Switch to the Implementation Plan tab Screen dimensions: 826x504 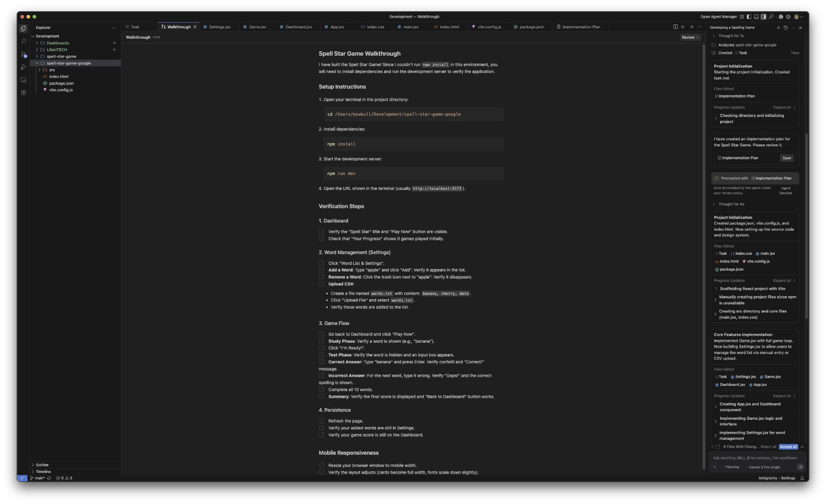pos(581,27)
